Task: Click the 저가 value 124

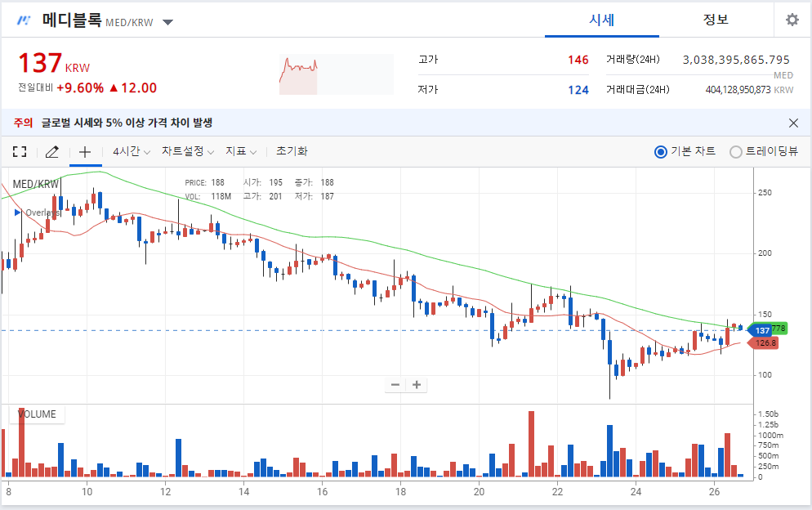Action: tap(578, 90)
